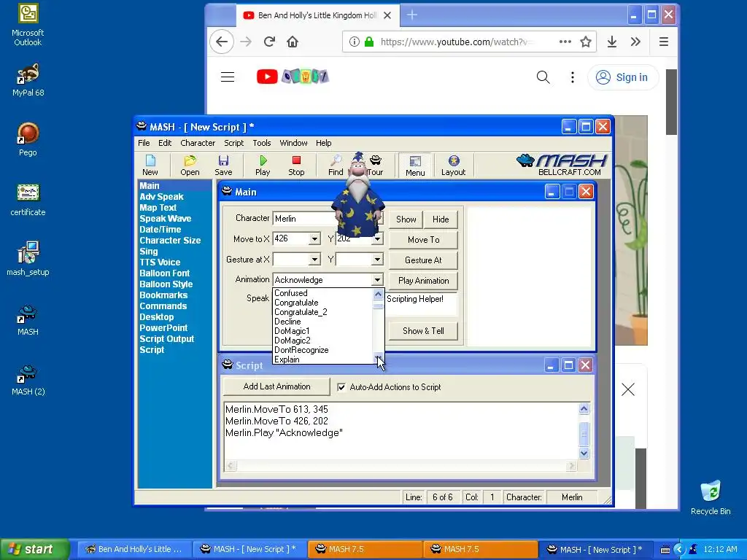Select the MASH (2) desktop shortcut
Viewport: 747px width, 560px height.
[28, 379]
